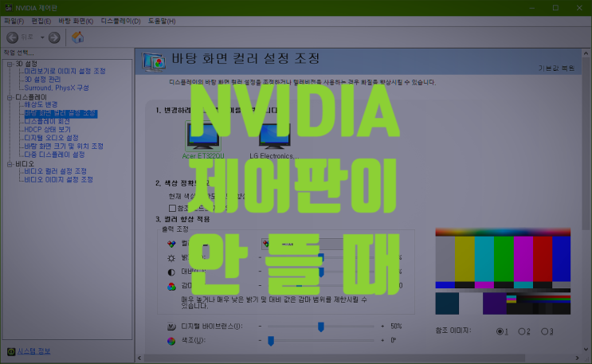Click the NVIDIA title bar app icon
592x364 pixels.
pos(8,7)
